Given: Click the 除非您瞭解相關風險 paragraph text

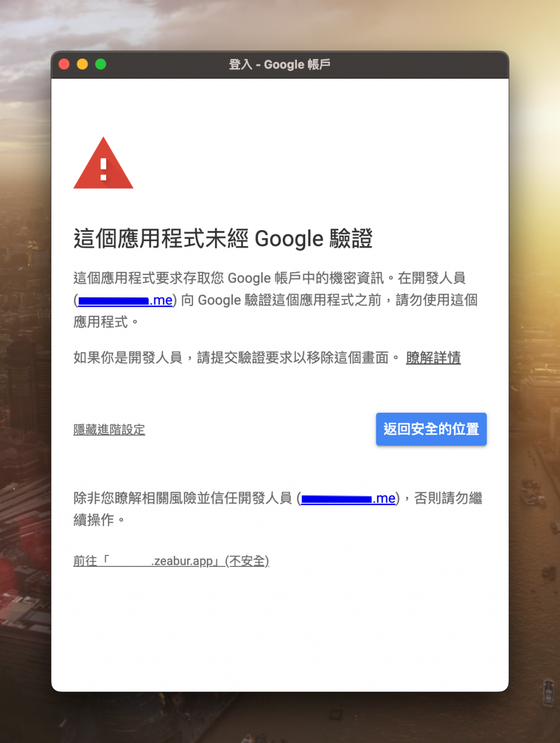Looking at the screenshot, I should click(x=278, y=498).
